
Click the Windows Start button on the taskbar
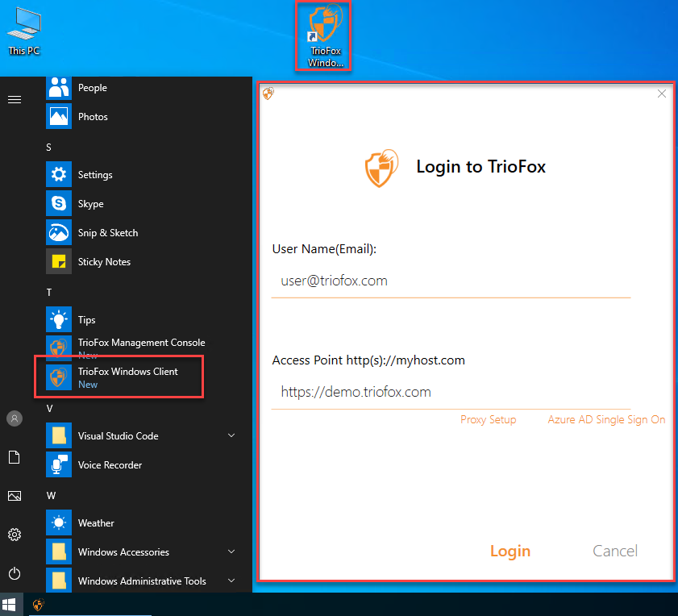pyautogui.click(x=9, y=605)
